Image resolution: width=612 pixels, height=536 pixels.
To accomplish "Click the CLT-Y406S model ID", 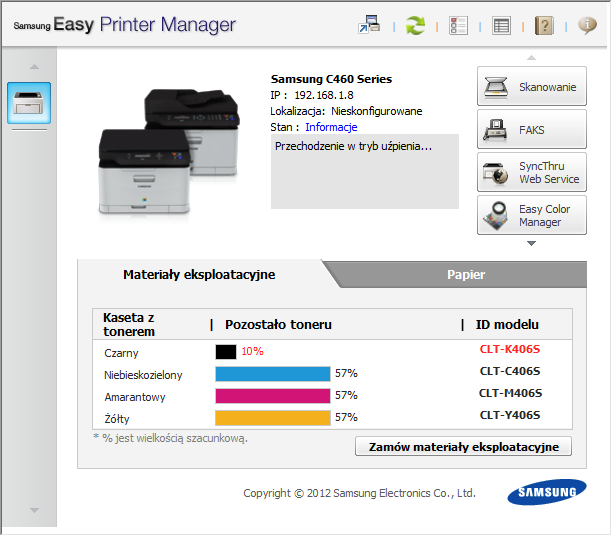I will 510,415.
